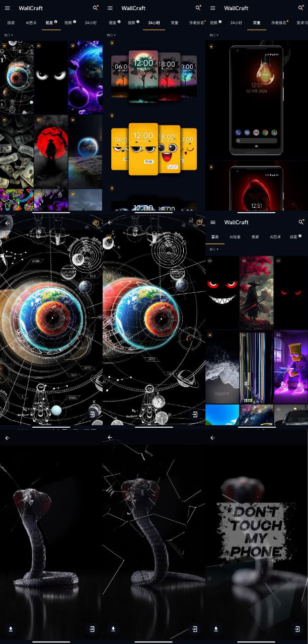Open the samurai under pink tree wallpaper
The height and width of the screenshot is (644, 308).
(256, 292)
